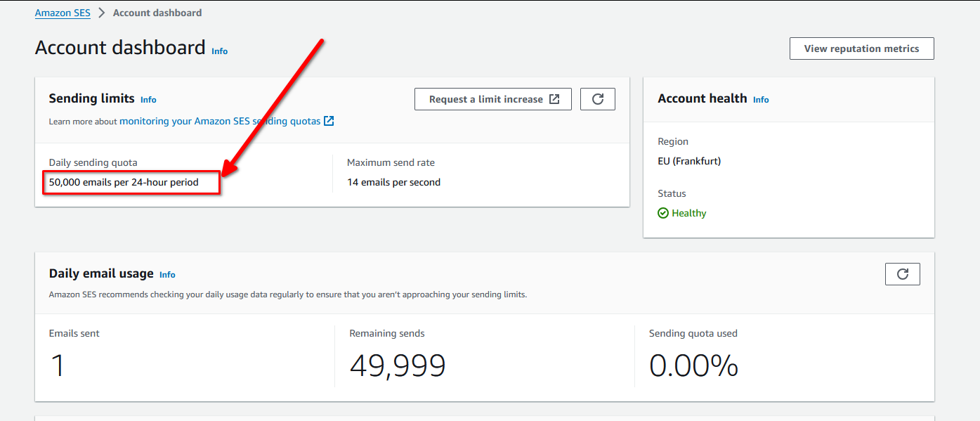Image resolution: width=980 pixels, height=421 pixels.
Task: Click the 0.00% sending quota used value
Action: 693,365
